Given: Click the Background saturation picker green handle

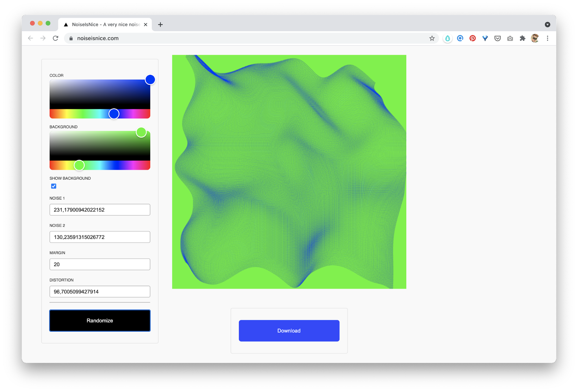Looking at the screenshot, I should click(x=141, y=132).
